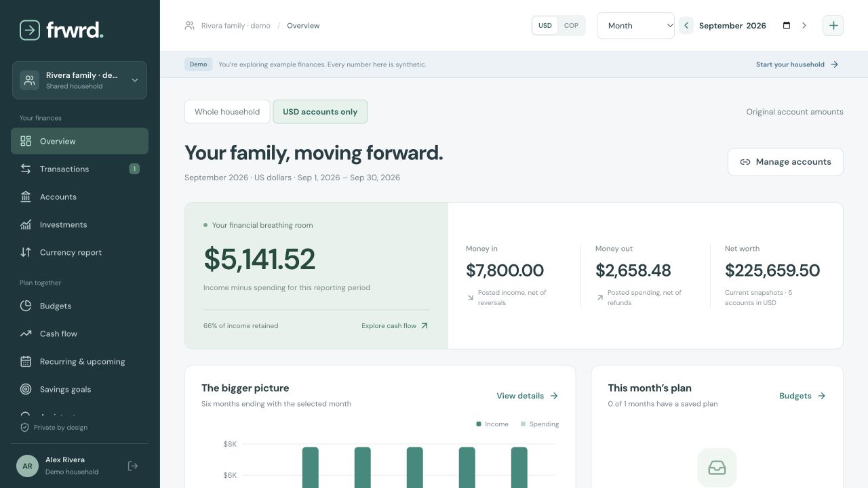Click the frwrd logo arrow icon
This screenshot has height=488, width=868.
tap(30, 30)
